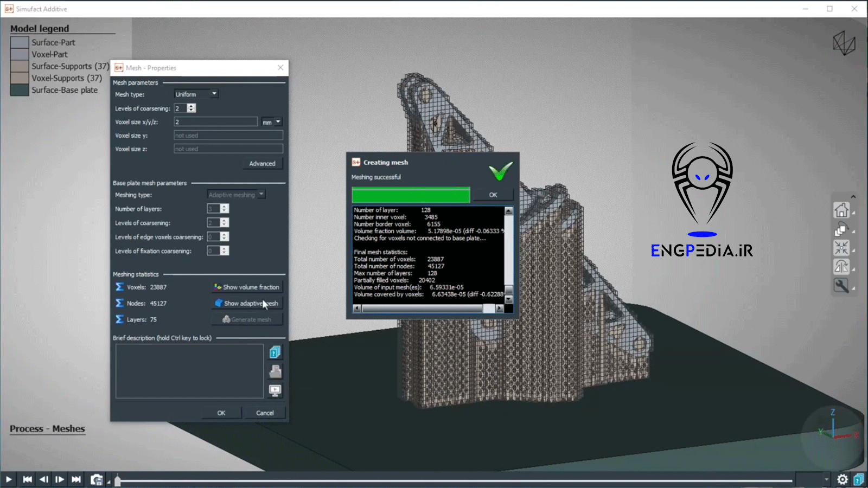
Task: Click Show adaptive mesh button
Action: (x=247, y=304)
